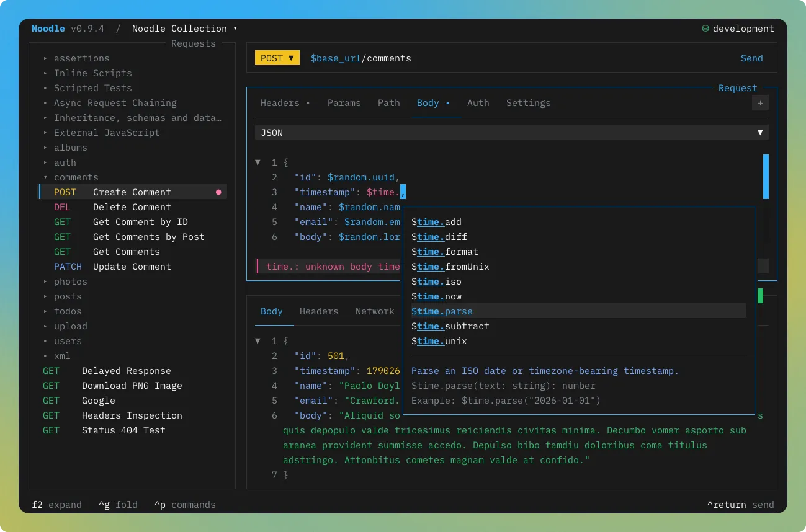This screenshot has height=532, width=806.
Task: Click the f2 expand shortcut hint
Action: [x=56, y=505]
